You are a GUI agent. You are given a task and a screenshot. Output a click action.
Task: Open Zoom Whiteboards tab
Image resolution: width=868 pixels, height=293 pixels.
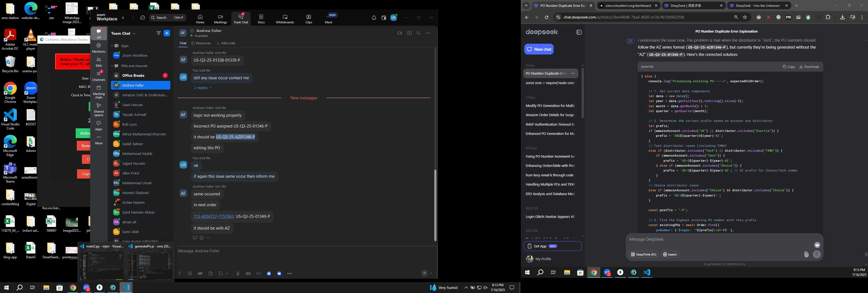coord(285,19)
